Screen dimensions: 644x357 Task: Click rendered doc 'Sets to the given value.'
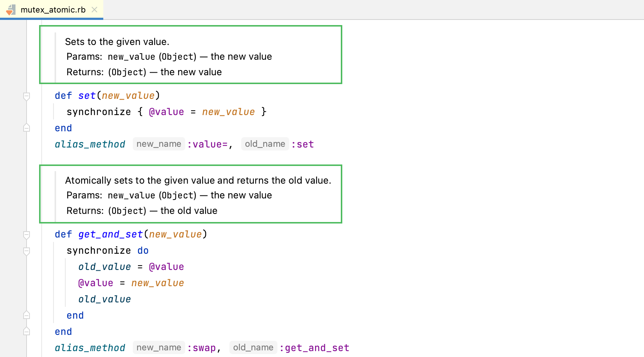pyautogui.click(x=117, y=42)
